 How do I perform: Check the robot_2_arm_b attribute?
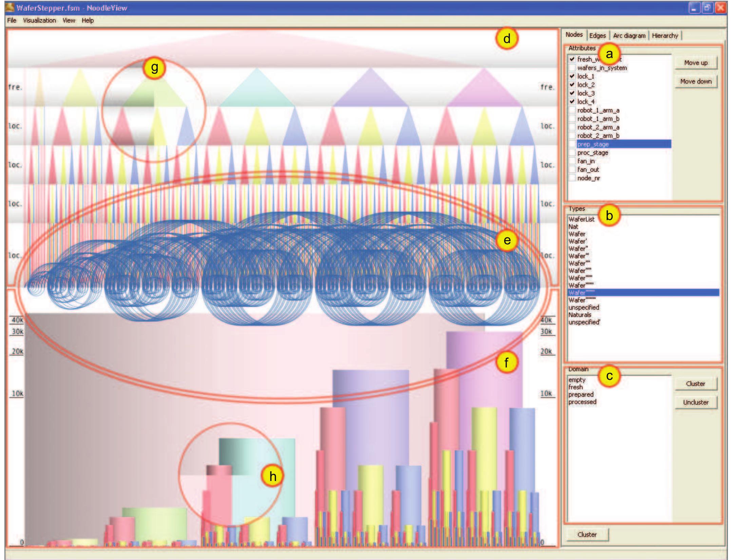[572, 136]
